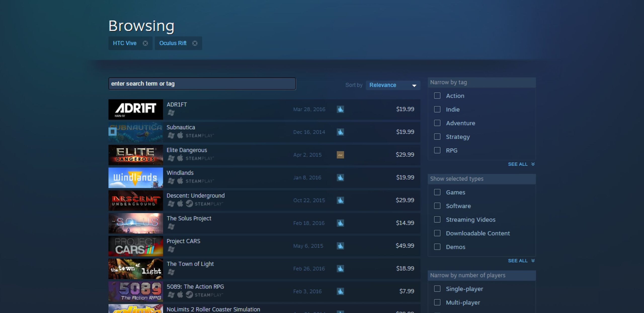Screen dimensions: 644x313
Task: Check the RPG tag checkbox
Action: point(437,150)
